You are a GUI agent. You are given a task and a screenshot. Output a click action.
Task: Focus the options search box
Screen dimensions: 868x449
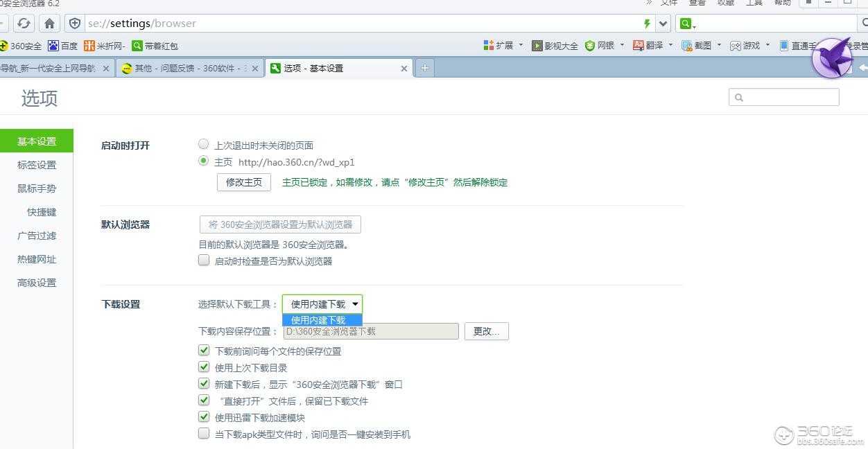click(x=784, y=98)
